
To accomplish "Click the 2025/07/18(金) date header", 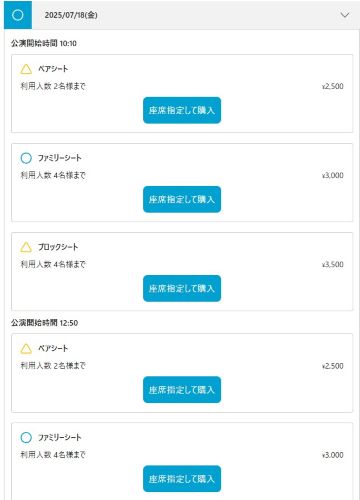I will (71, 15).
